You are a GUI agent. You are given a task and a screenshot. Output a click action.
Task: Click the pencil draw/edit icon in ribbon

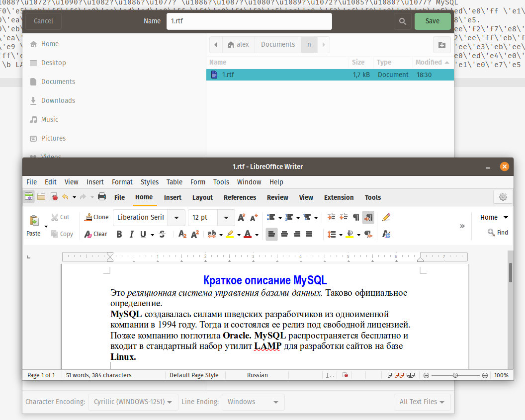386,218
